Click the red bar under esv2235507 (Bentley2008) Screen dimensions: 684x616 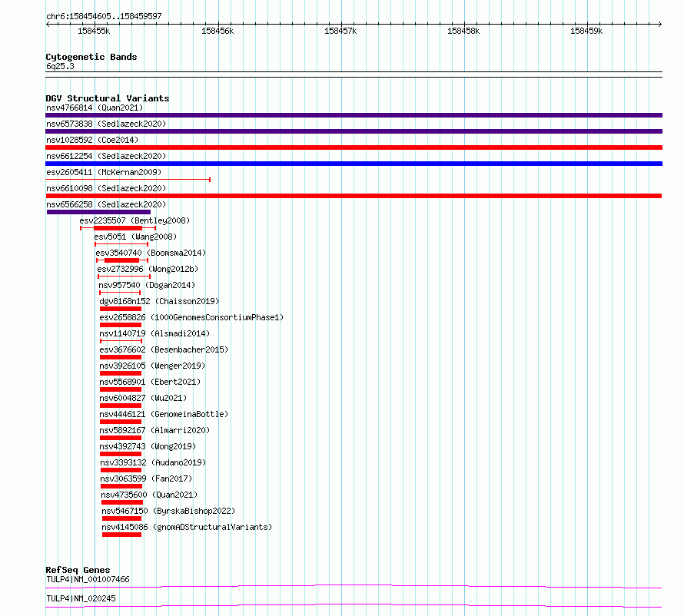(x=118, y=228)
